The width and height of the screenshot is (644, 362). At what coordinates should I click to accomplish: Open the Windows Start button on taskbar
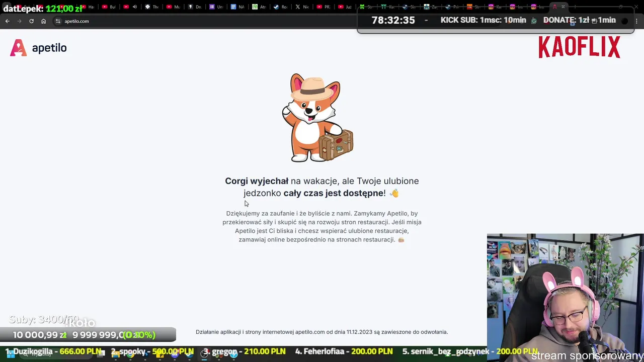[x=10, y=353]
